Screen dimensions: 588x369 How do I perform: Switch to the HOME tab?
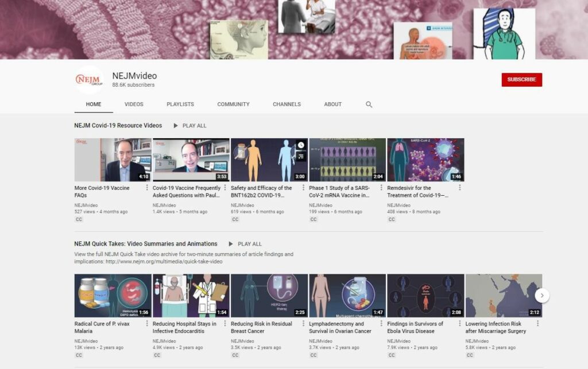point(94,104)
